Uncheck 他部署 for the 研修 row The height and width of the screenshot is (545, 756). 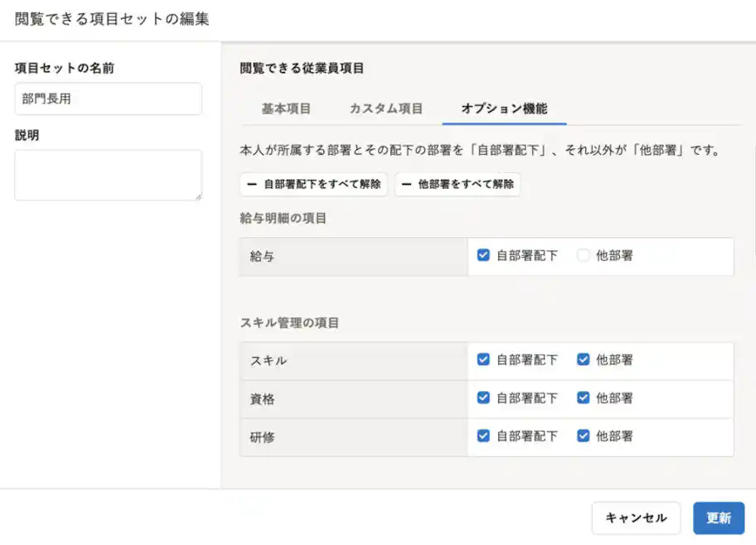pyautogui.click(x=584, y=436)
